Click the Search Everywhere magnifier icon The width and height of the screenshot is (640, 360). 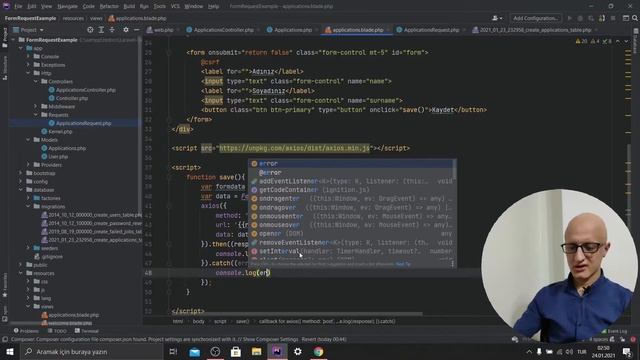(x=635, y=18)
